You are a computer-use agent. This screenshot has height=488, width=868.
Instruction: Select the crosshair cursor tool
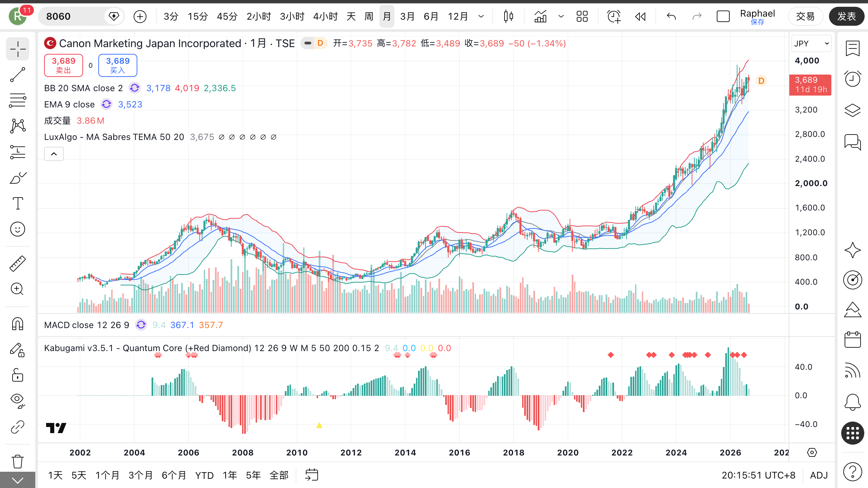coord(18,49)
